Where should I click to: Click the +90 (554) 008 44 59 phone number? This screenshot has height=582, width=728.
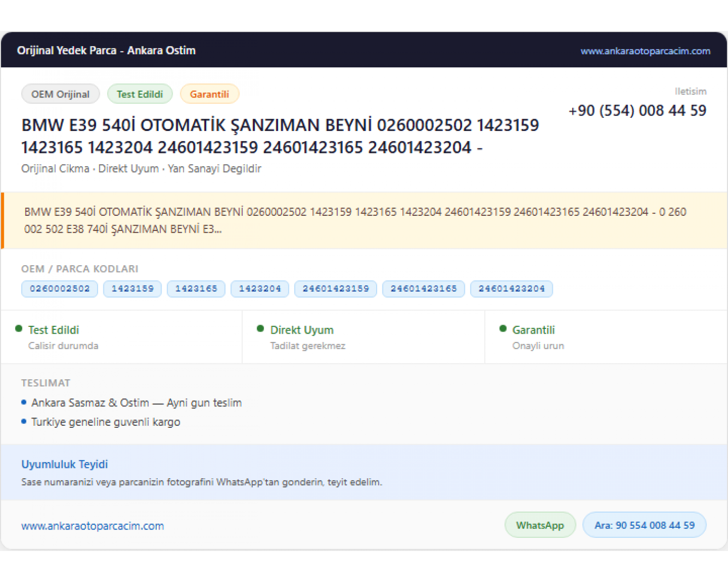click(x=637, y=111)
